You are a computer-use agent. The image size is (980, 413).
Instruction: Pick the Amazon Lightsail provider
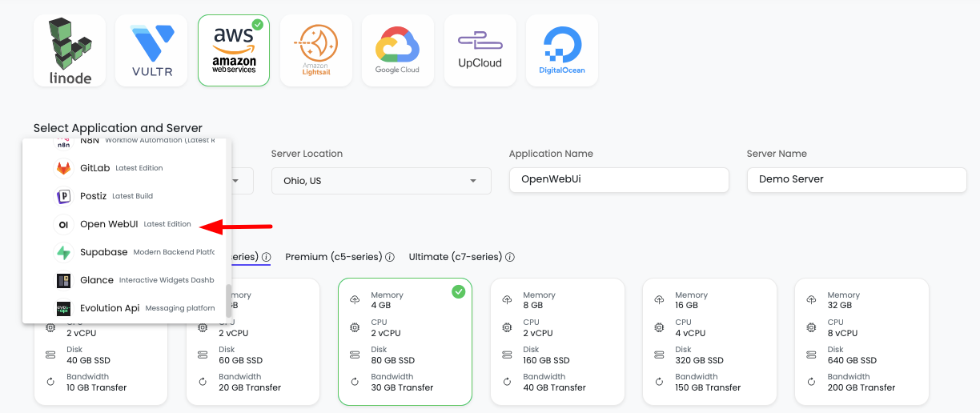click(x=315, y=50)
